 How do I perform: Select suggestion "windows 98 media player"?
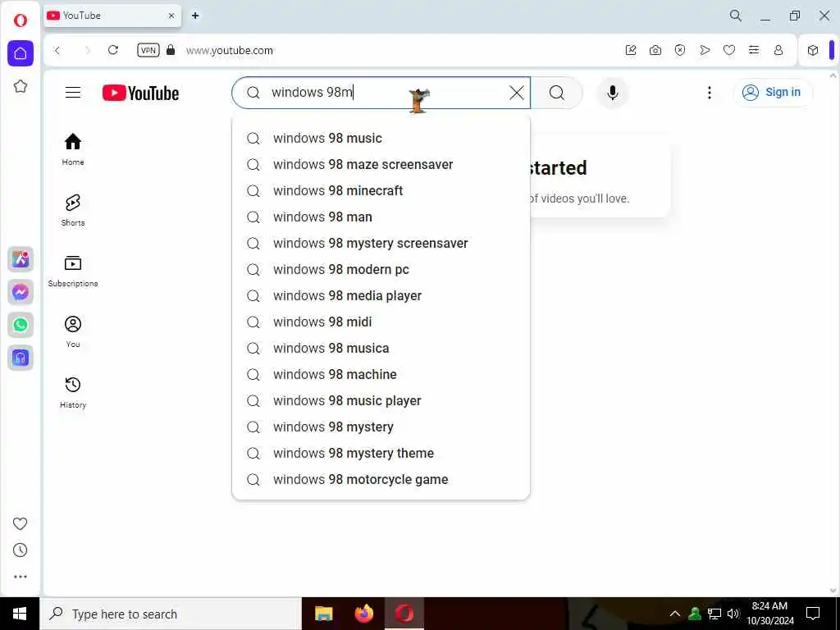point(381,295)
